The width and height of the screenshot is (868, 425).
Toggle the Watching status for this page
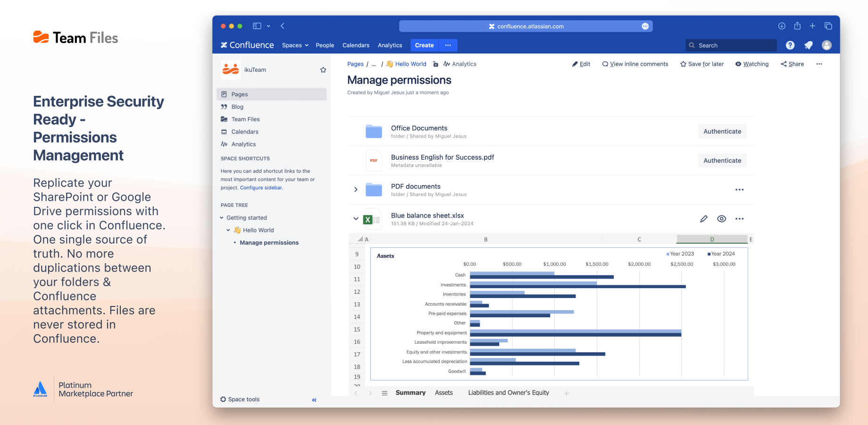[x=752, y=64]
